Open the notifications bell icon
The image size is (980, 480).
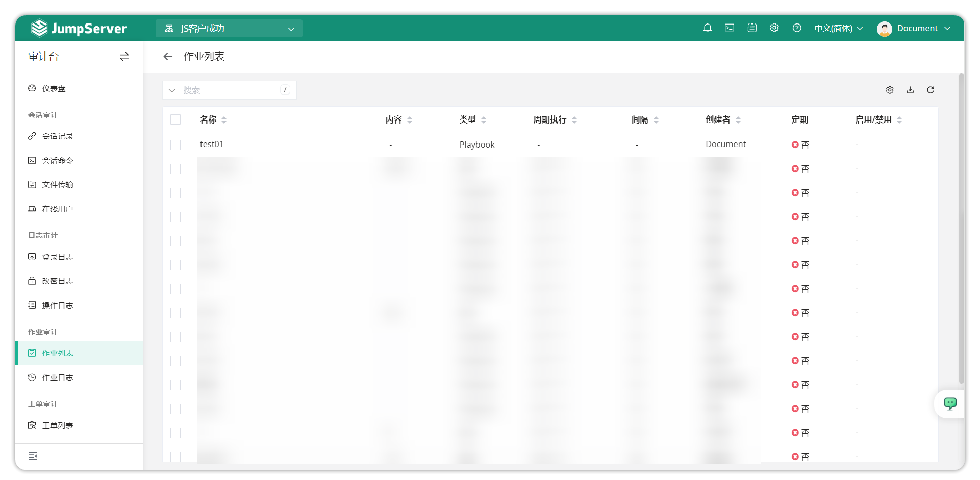pyautogui.click(x=707, y=28)
